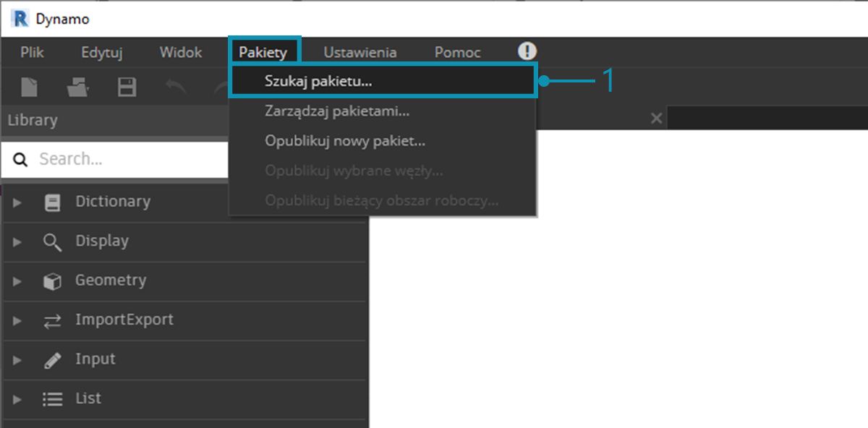Select Opublikuj nowy pakiet... menu entry
The width and height of the screenshot is (868, 428).
point(383,141)
